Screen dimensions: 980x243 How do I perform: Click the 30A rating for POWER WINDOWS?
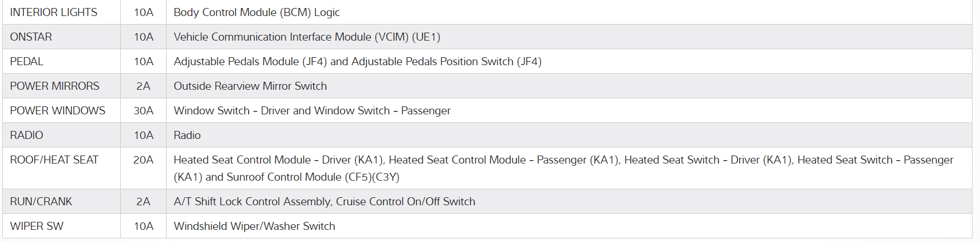(x=144, y=110)
